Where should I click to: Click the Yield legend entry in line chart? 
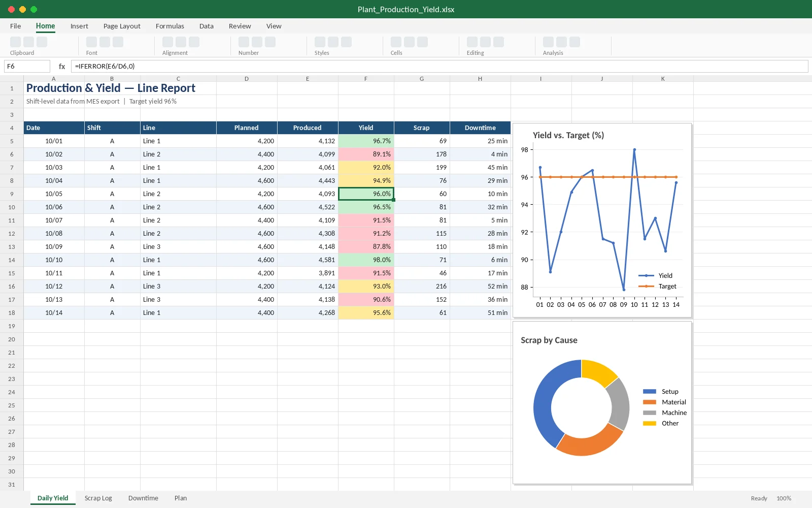656,276
